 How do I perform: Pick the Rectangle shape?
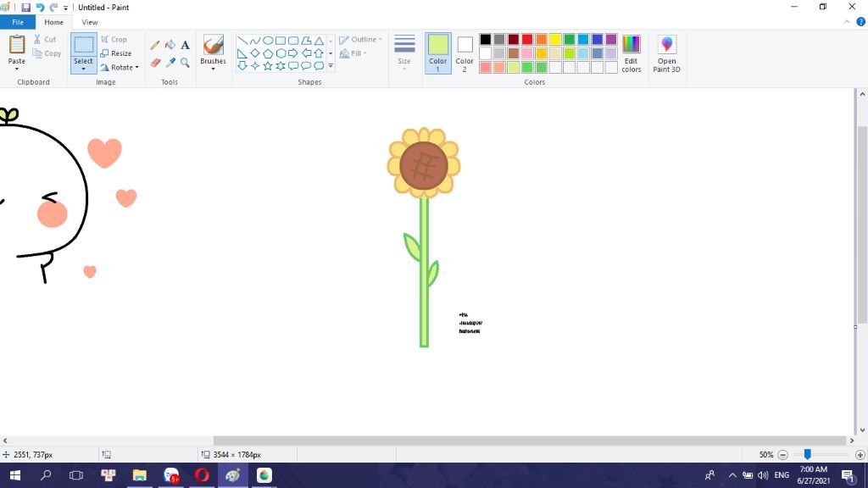tap(281, 41)
